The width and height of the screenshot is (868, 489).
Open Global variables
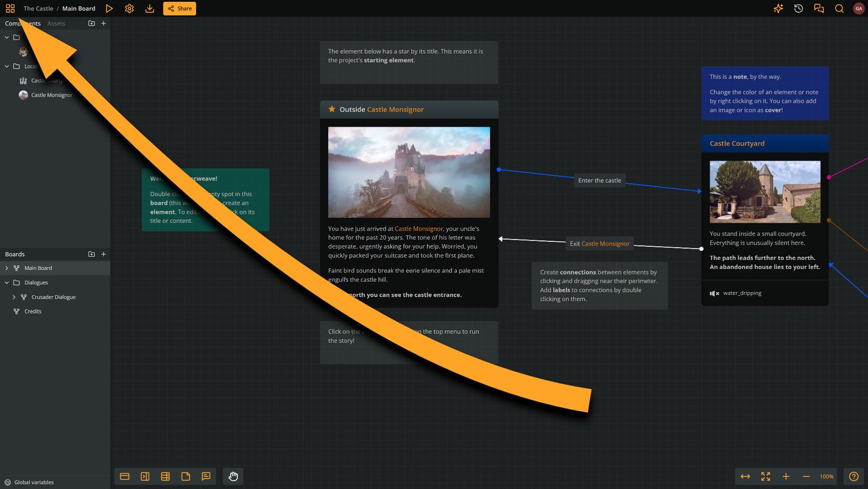[34, 482]
